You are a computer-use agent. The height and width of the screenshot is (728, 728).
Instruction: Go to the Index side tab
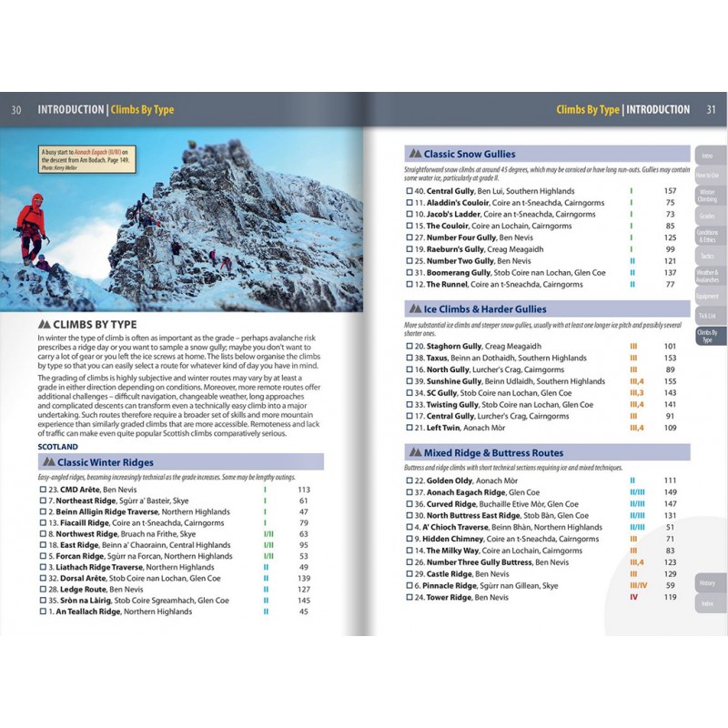click(707, 603)
